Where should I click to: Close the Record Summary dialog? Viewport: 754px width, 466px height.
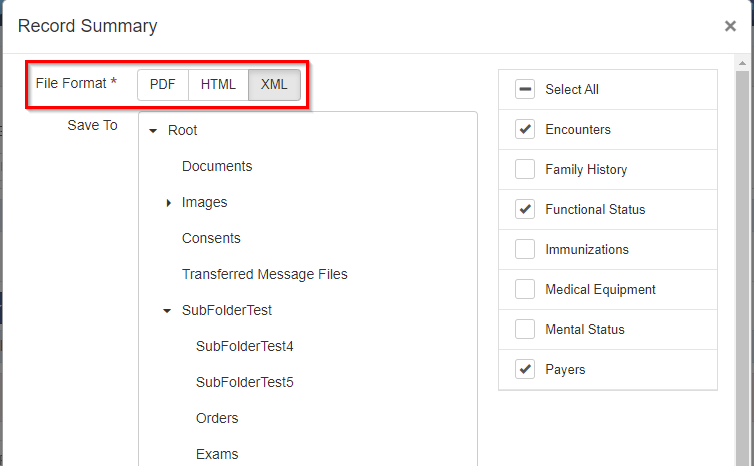730,26
